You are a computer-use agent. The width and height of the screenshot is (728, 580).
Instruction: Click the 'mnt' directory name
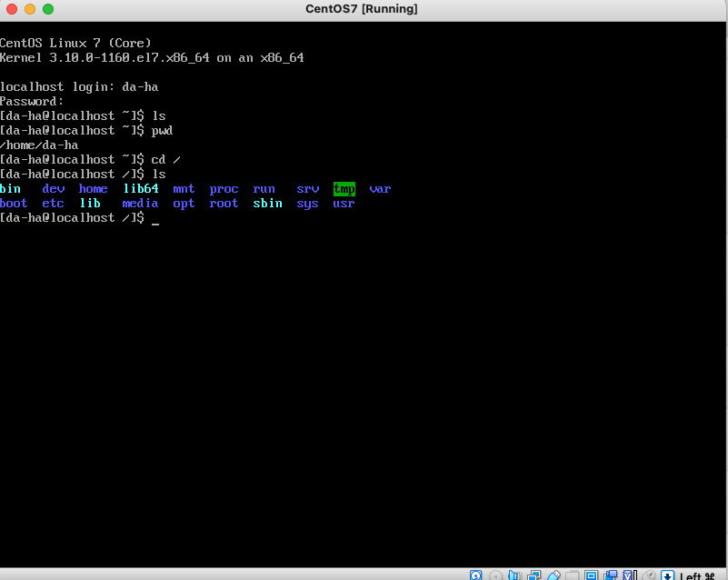[x=184, y=188]
